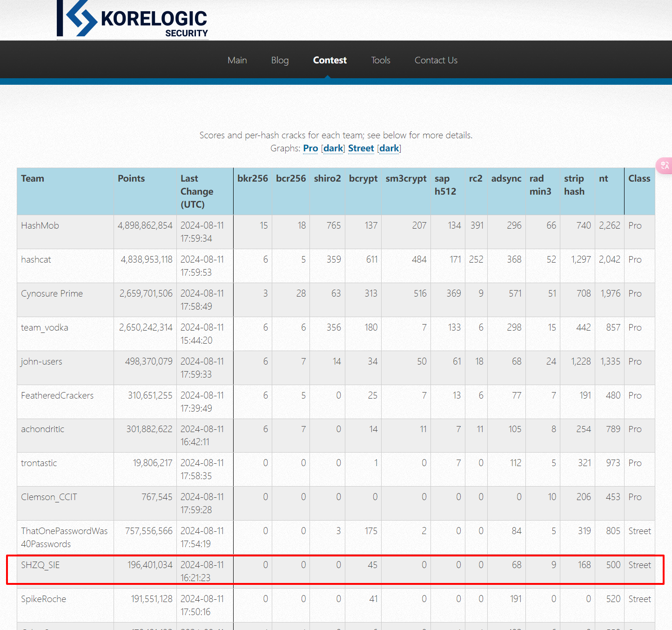Go to the Blog page
Image resolution: width=672 pixels, height=630 pixels.
click(x=280, y=60)
